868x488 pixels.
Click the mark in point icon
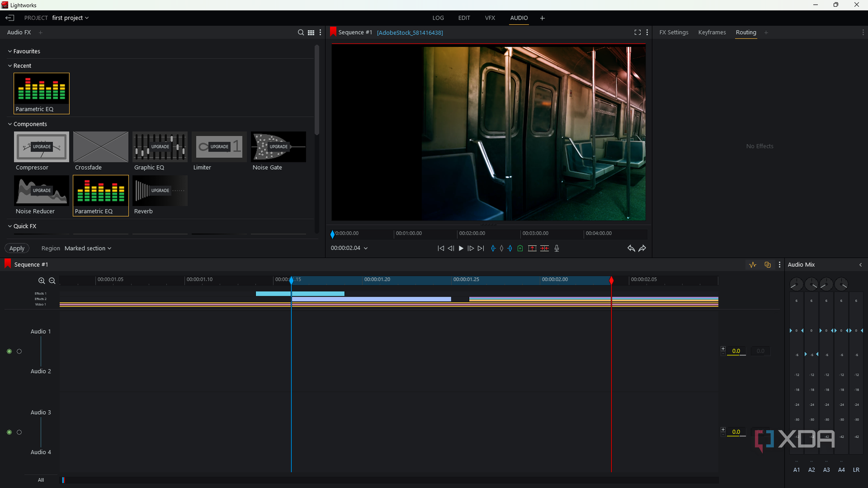pos(493,248)
